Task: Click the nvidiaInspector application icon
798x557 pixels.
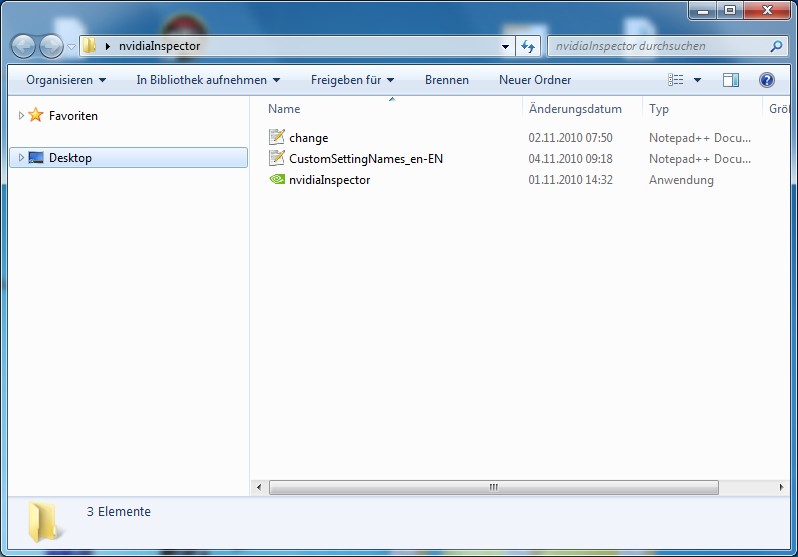Action: (277, 180)
